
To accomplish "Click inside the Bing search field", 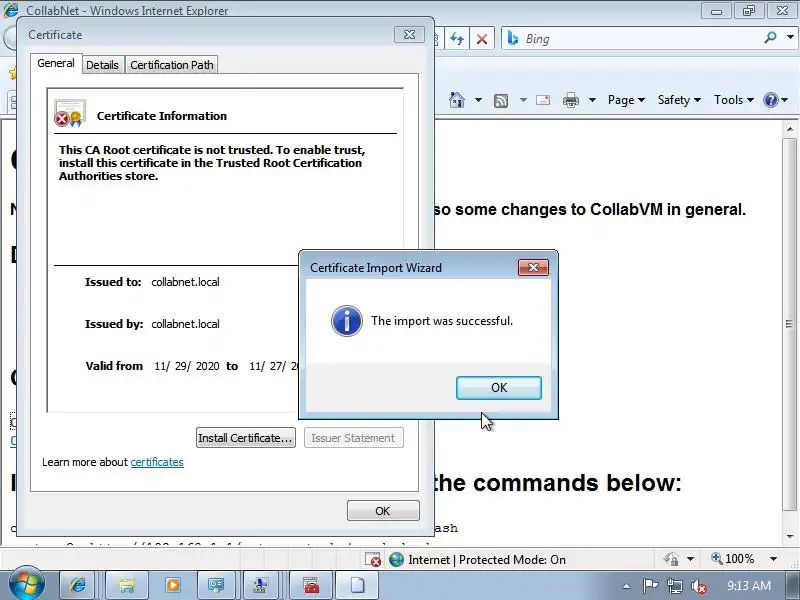I will 640,38.
